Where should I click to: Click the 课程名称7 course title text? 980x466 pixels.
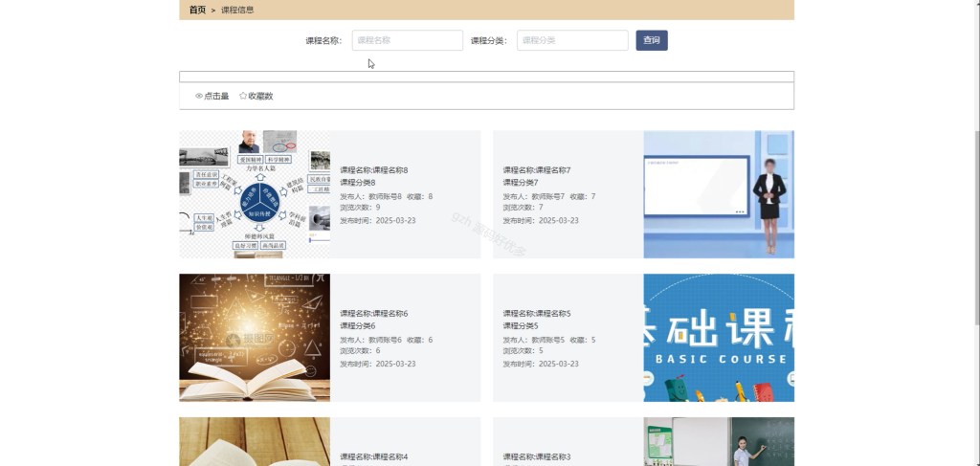click(537, 170)
